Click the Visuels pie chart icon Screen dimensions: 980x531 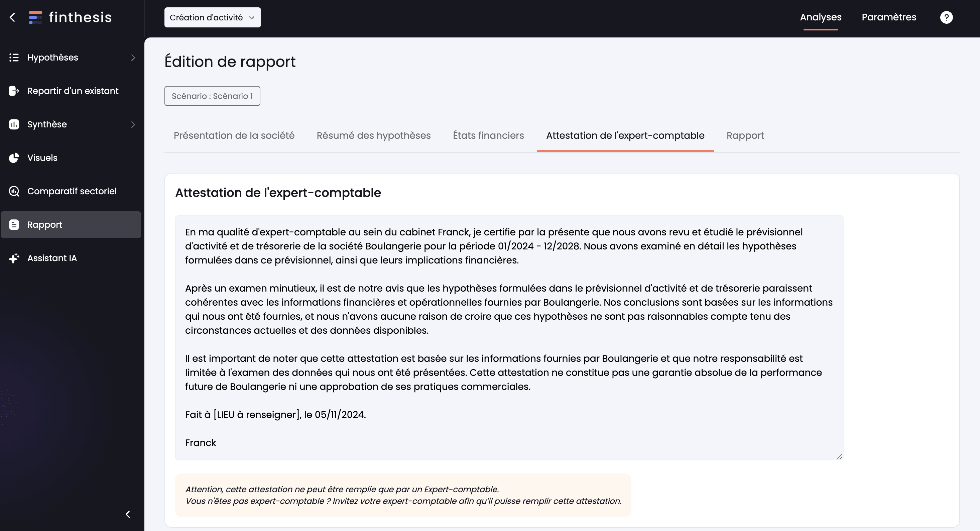pyautogui.click(x=14, y=158)
